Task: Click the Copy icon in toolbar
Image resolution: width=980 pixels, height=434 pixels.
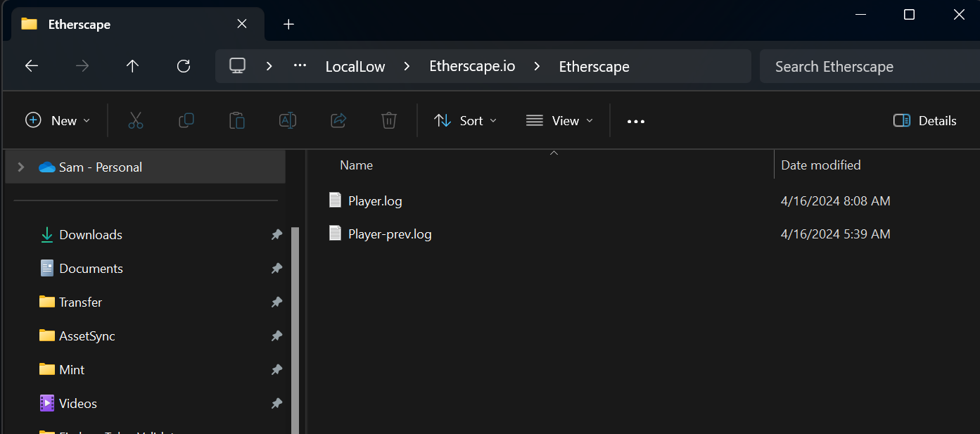Action: pos(186,121)
